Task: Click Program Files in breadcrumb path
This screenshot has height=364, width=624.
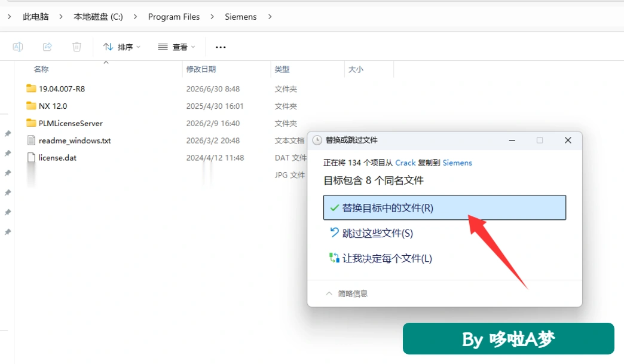Action: click(174, 17)
